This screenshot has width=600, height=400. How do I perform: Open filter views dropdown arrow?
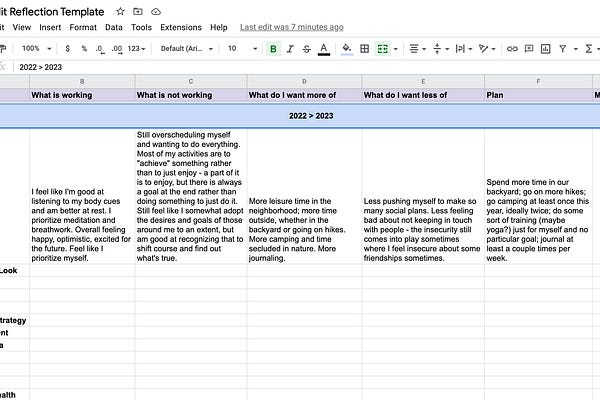tap(576, 49)
